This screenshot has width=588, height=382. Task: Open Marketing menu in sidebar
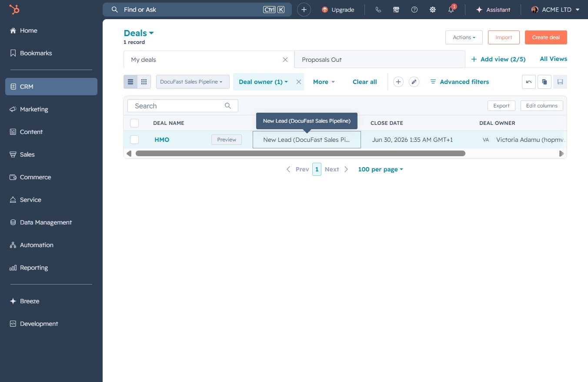(51, 109)
